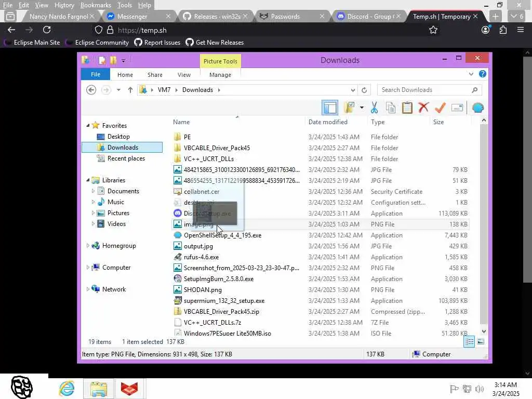Click the Cut scissors icon
532x399 pixels.
374,108
